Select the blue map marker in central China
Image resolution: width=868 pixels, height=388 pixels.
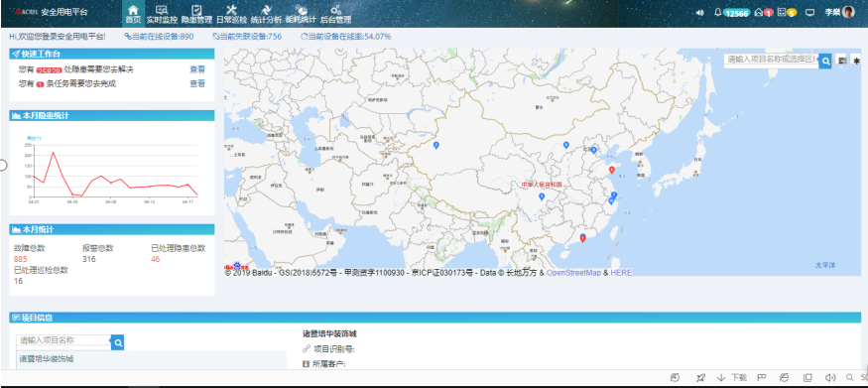tap(542, 196)
